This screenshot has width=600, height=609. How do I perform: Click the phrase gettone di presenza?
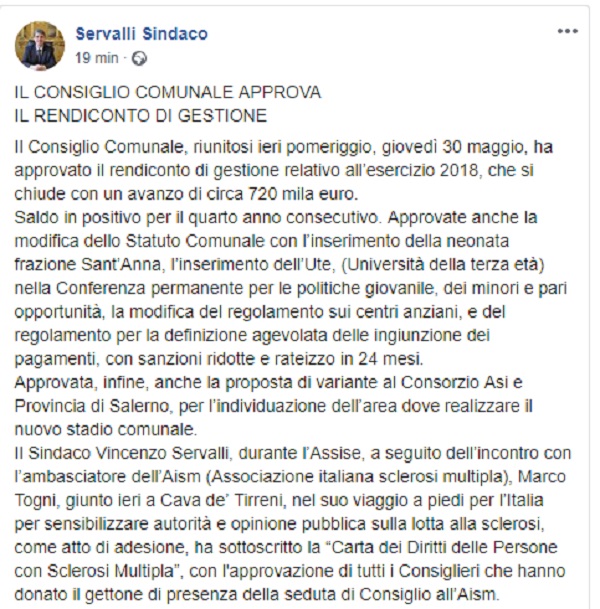[x=161, y=595]
